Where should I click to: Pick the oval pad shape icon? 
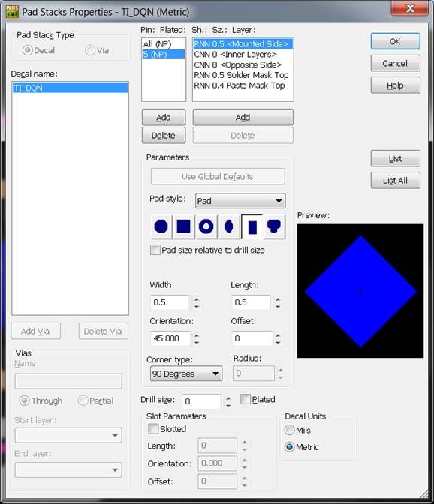229,226
